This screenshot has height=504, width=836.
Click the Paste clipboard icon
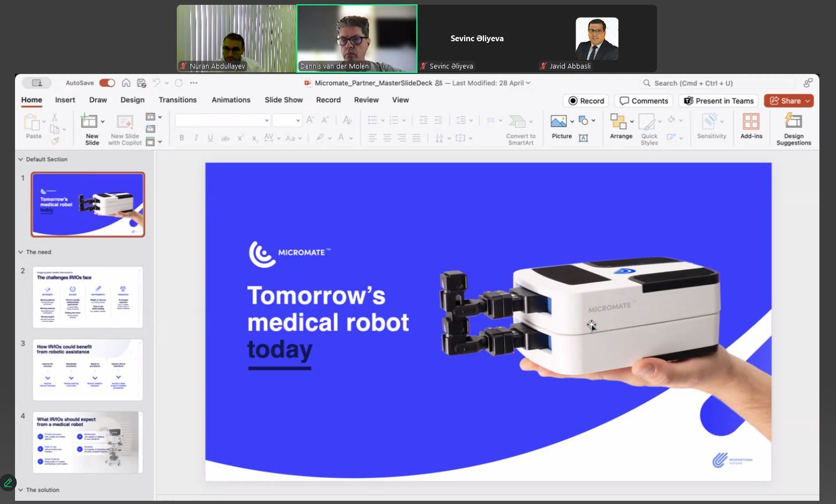(x=32, y=122)
